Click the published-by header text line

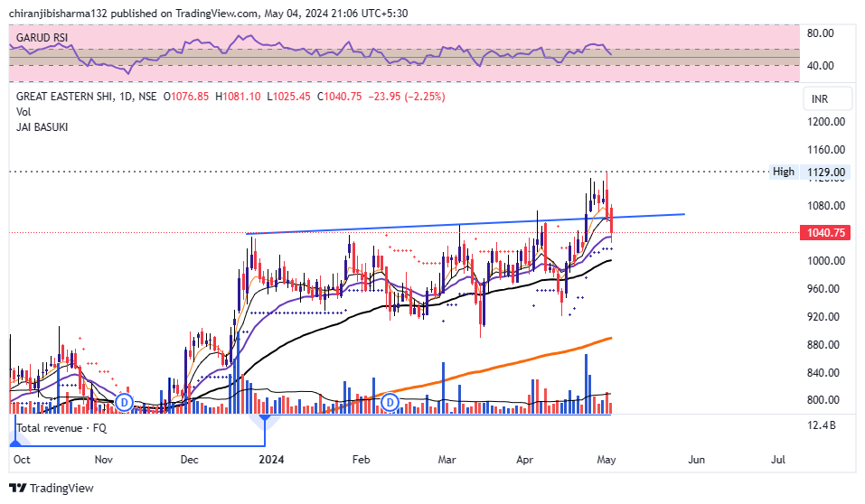pos(209,14)
